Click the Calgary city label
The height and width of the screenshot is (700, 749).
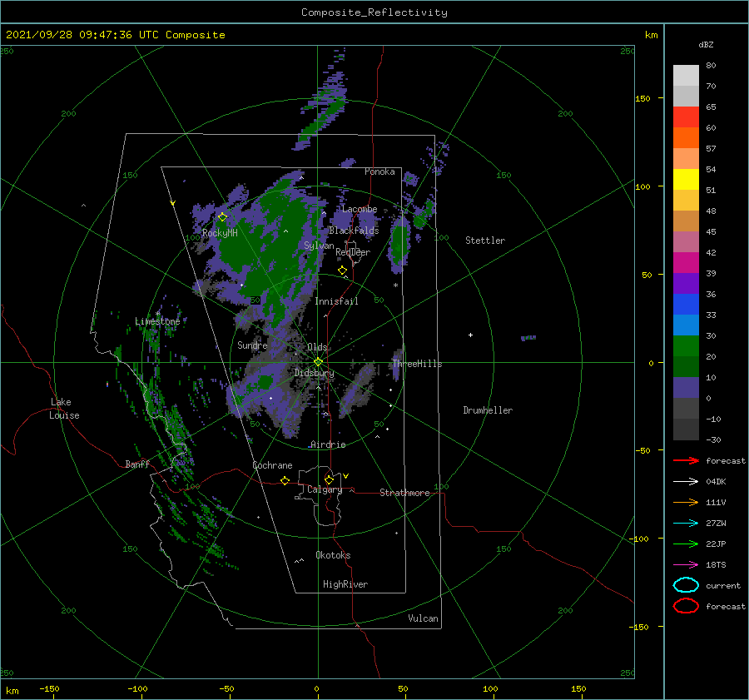(x=325, y=489)
